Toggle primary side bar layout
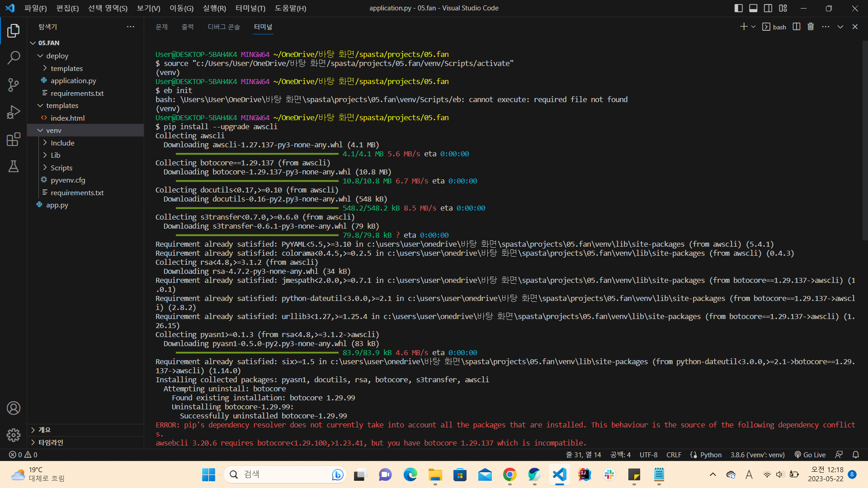868x488 pixels. coord(738,8)
